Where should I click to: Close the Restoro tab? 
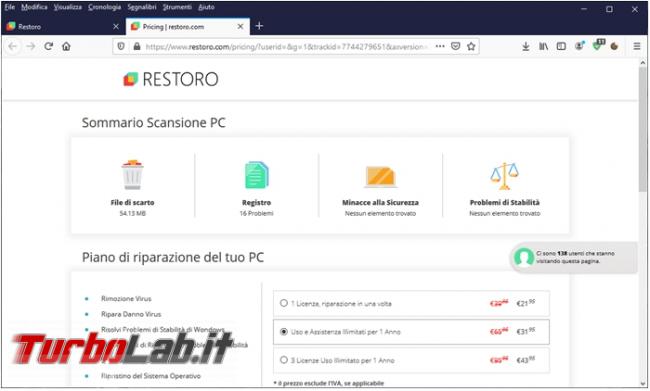116,27
